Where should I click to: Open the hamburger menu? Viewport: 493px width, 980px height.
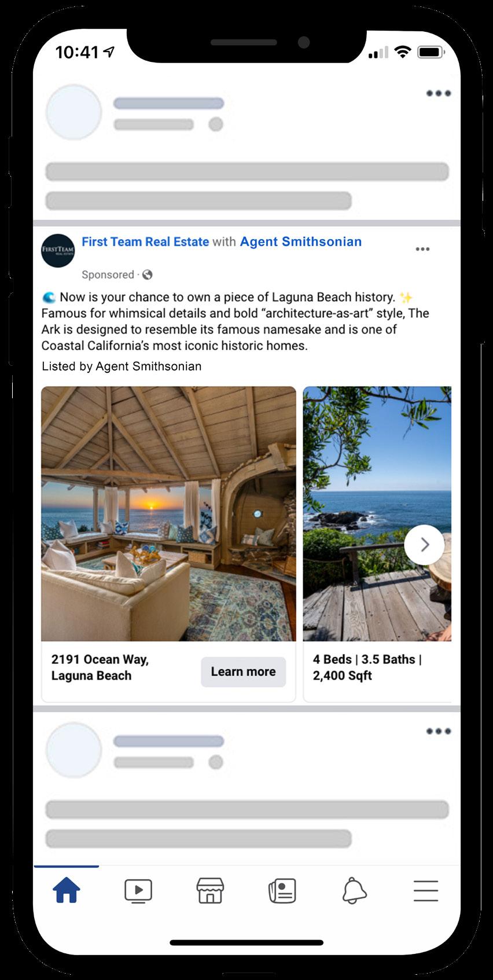425,891
